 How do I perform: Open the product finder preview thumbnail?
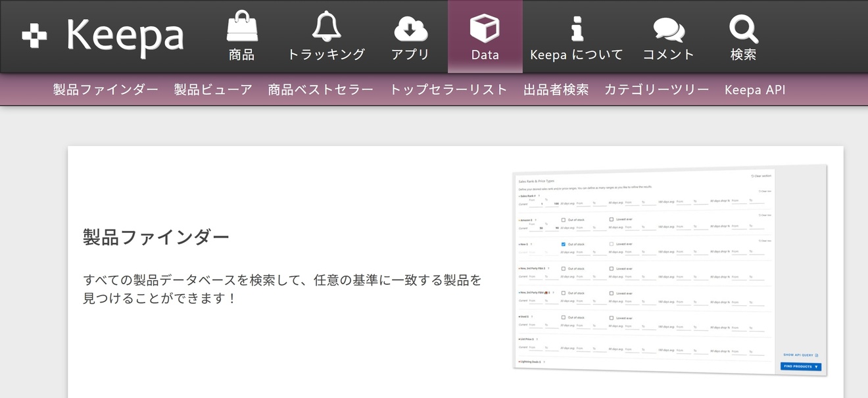coord(669,270)
